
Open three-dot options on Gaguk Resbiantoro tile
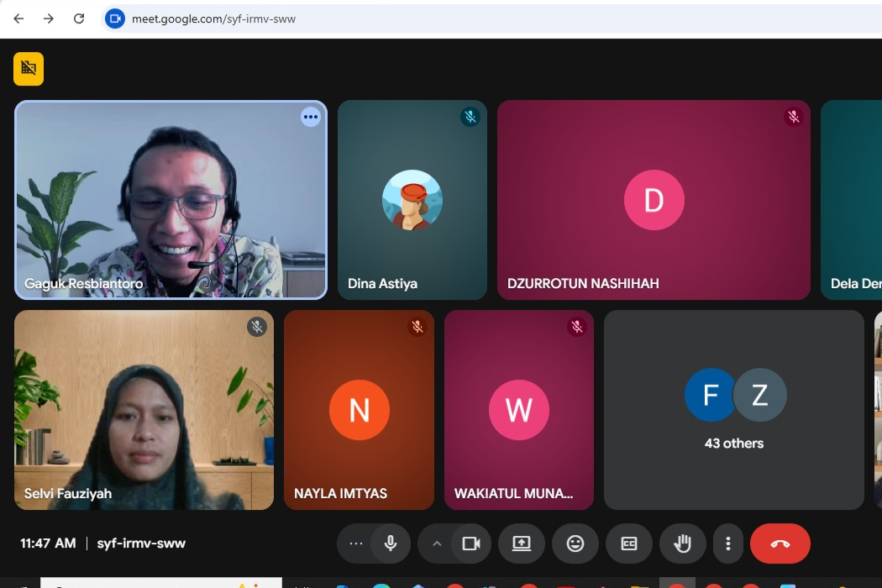[x=311, y=118]
